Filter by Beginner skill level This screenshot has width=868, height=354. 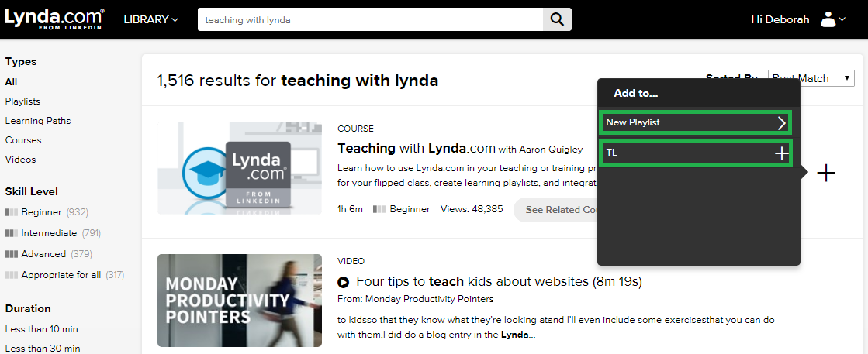pyautogui.click(x=47, y=211)
